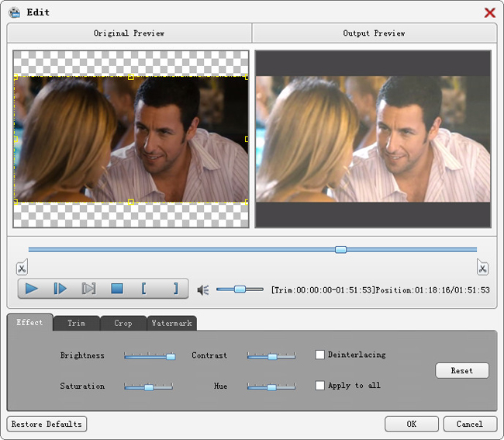Click the Output Preview header

(375, 33)
